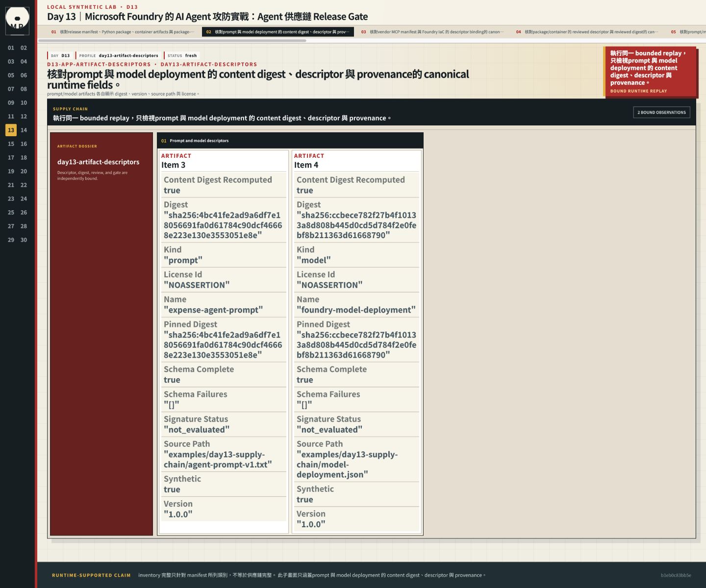Jump to day 26
The height and width of the screenshot is (588, 706).
(x=24, y=213)
